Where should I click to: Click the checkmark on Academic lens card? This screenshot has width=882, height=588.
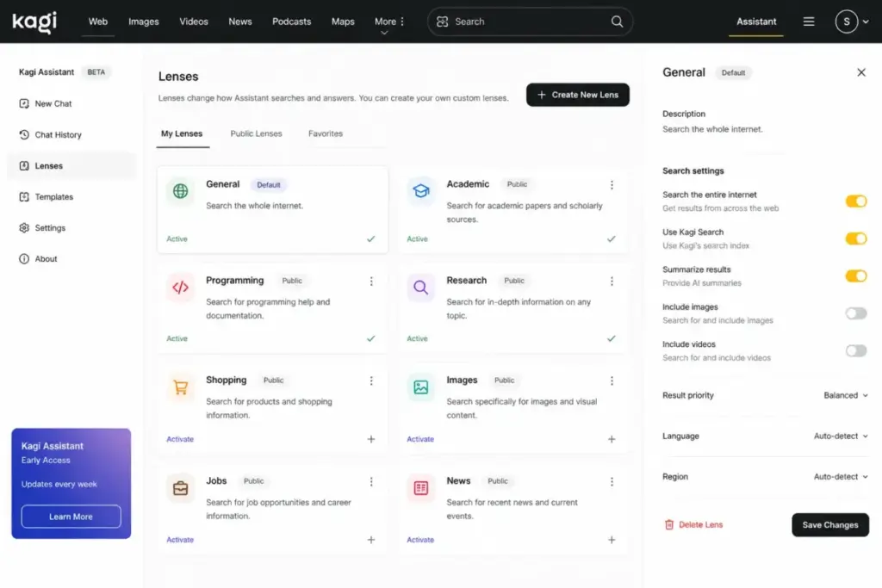tap(612, 239)
